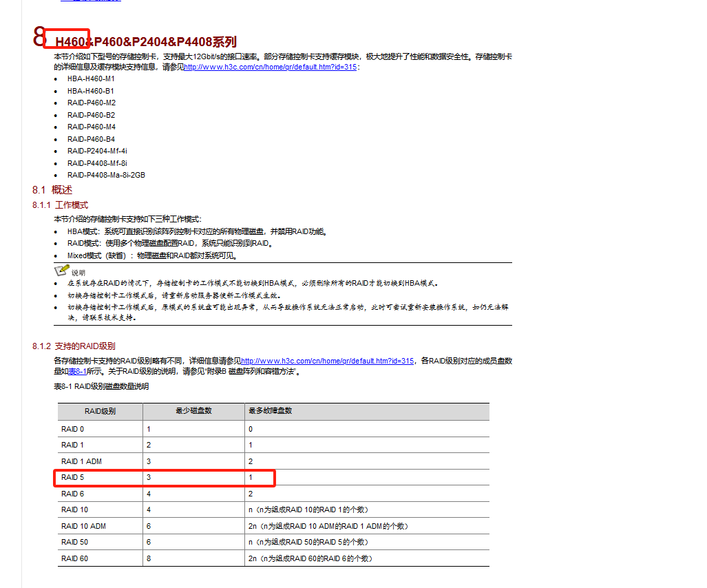Select the RAID 5 table cell
Screen dimensions: 707x588
[x=100, y=478]
